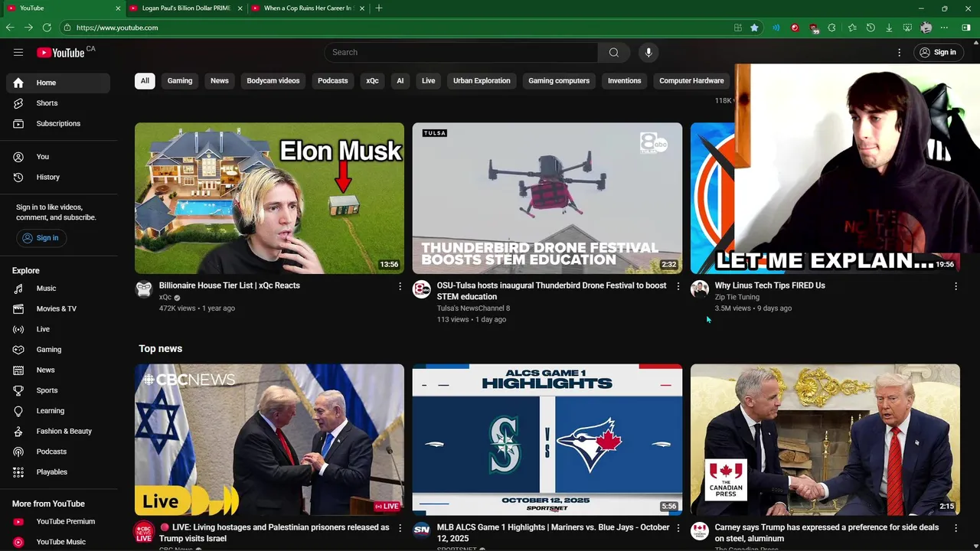Select the AI filter chip

(400, 80)
